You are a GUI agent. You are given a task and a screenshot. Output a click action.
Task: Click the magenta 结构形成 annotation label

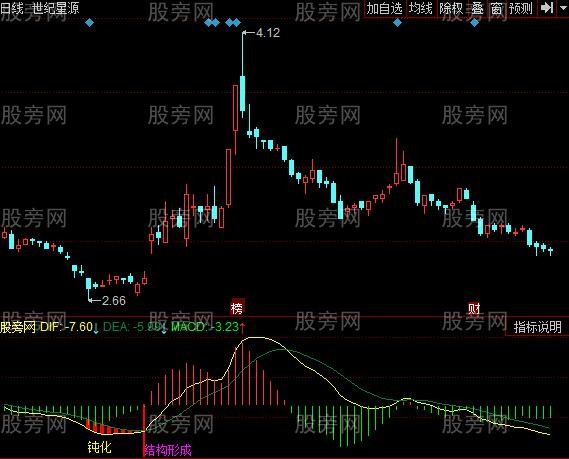168,450
